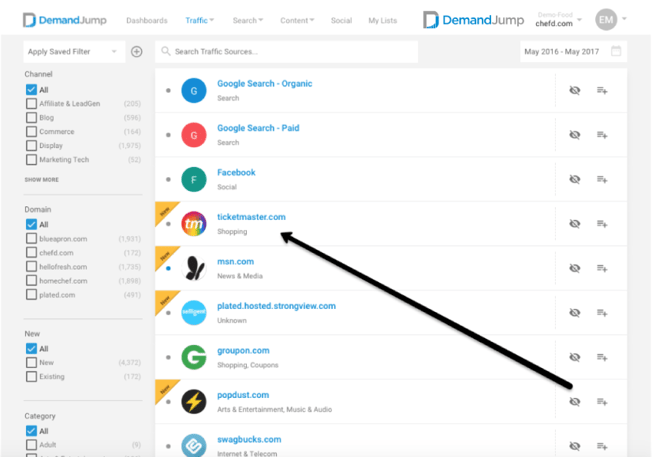
Task: Hide the popdust.com source
Action: 575,402
